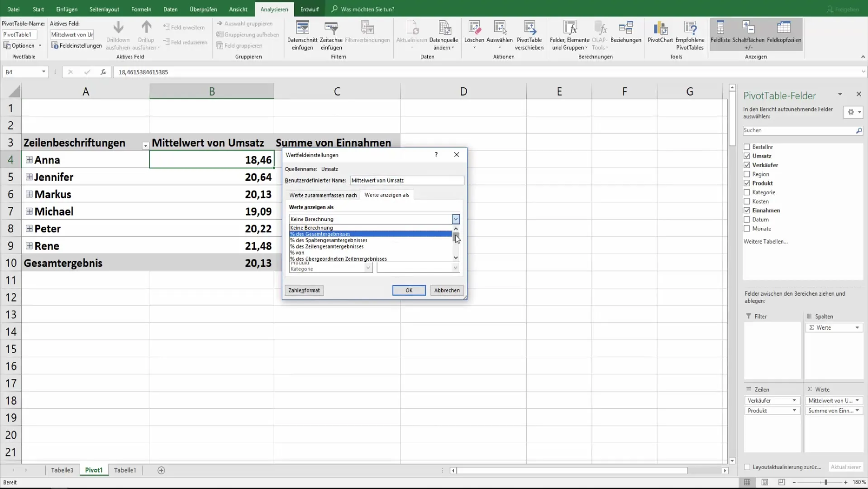868x489 pixels.
Task: Click the zoom in plus icon
Action: pyautogui.click(x=845, y=483)
